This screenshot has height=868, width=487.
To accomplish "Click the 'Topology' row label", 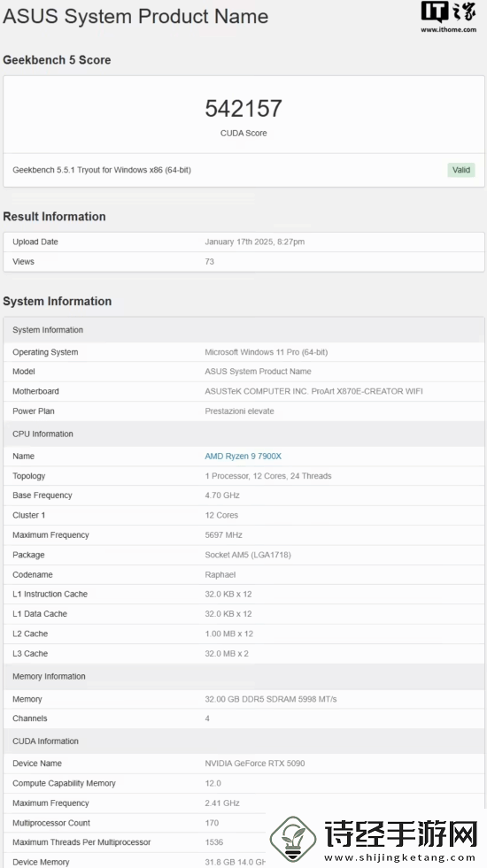I will [29, 476].
